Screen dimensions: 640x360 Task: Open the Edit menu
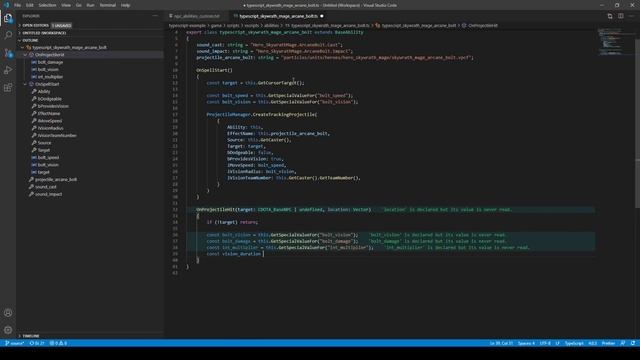tap(29, 5)
